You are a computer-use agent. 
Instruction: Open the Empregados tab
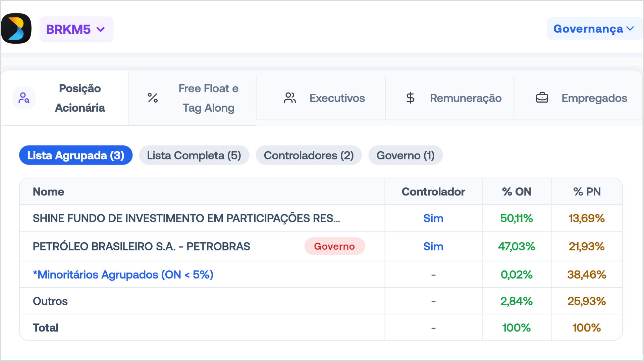[579, 98]
